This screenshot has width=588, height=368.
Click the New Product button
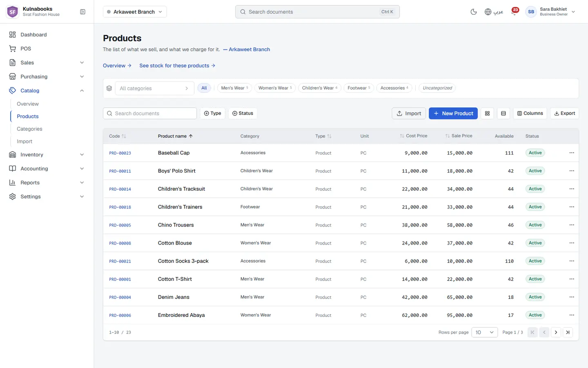[453, 113]
